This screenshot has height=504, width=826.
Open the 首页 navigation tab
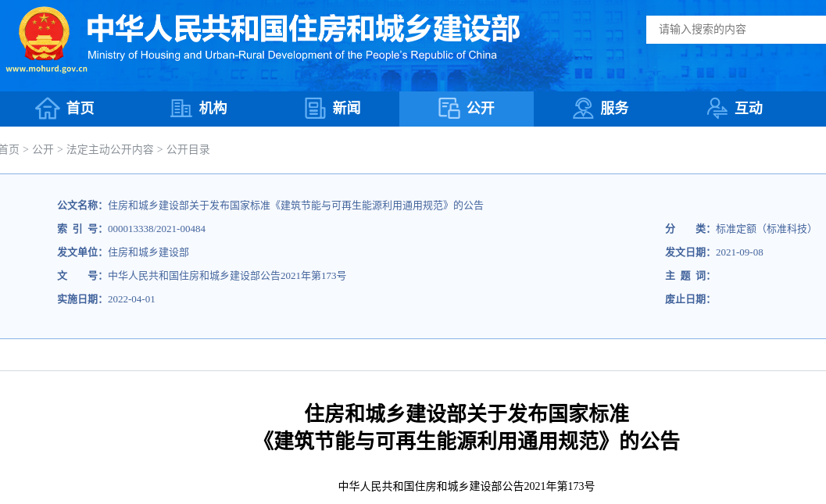(66, 109)
